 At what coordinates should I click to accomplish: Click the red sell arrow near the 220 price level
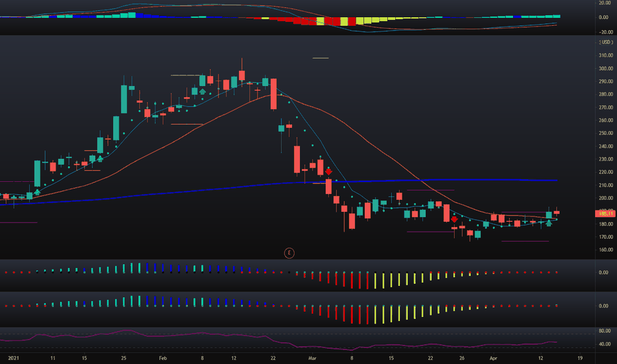pyautogui.click(x=328, y=172)
